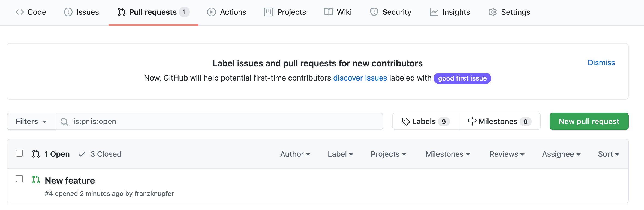Open the Filters dropdown
644x210 pixels.
click(31, 121)
